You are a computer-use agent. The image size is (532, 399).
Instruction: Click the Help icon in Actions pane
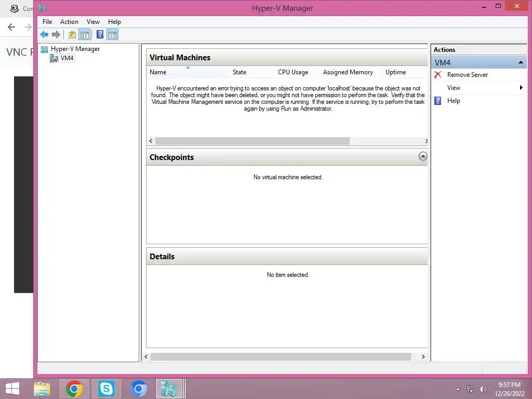pos(438,101)
